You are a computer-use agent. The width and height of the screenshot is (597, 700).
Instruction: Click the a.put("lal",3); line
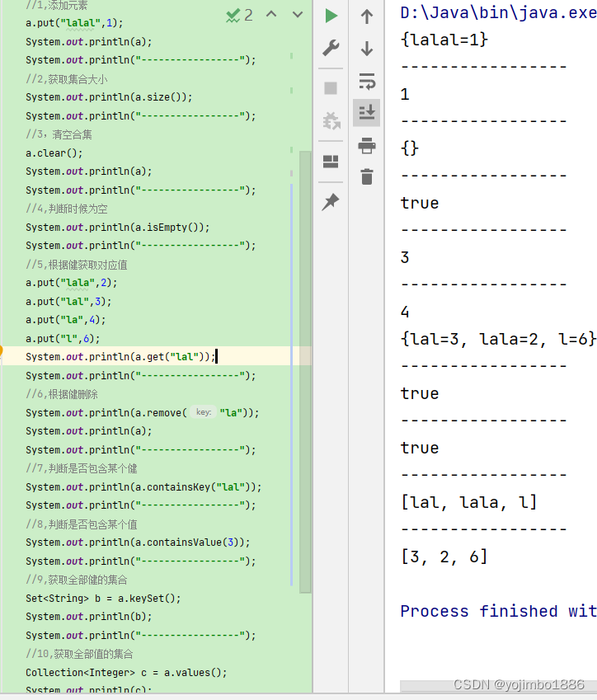(68, 301)
